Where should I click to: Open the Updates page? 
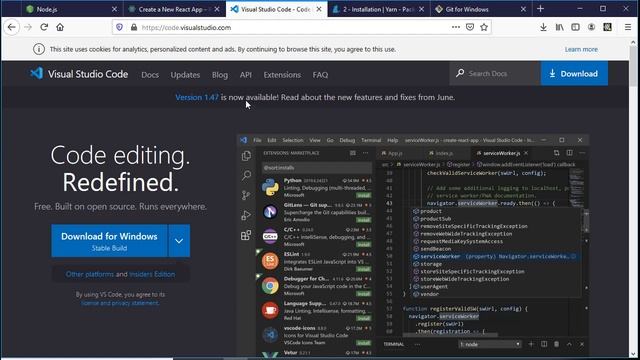[185, 75]
